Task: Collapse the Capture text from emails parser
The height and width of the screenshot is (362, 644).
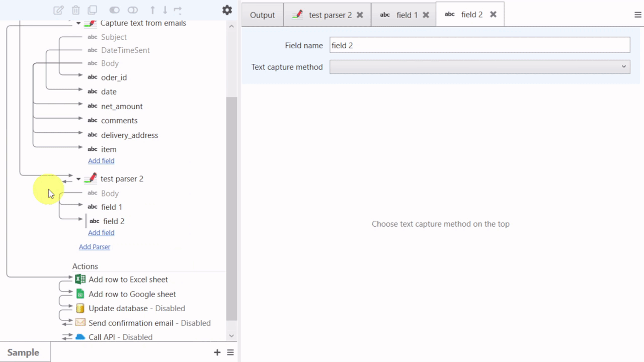Action: pos(78,24)
